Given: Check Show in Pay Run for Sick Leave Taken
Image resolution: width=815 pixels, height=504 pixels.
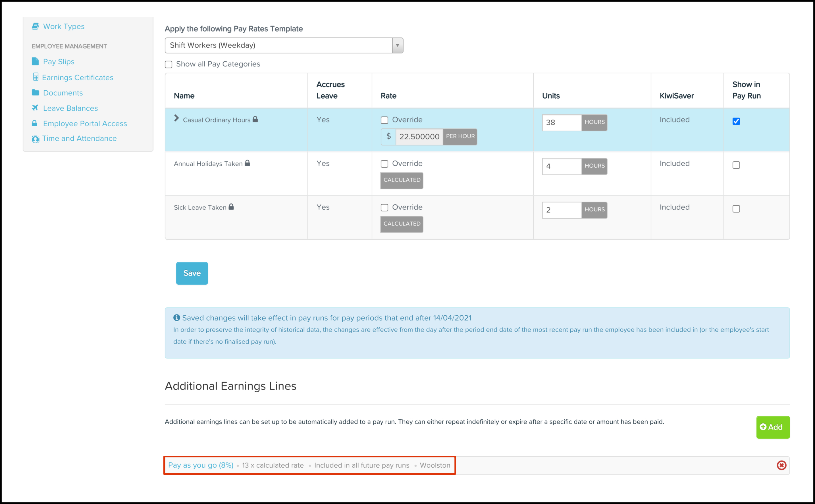Looking at the screenshot, I should point(736,209).
